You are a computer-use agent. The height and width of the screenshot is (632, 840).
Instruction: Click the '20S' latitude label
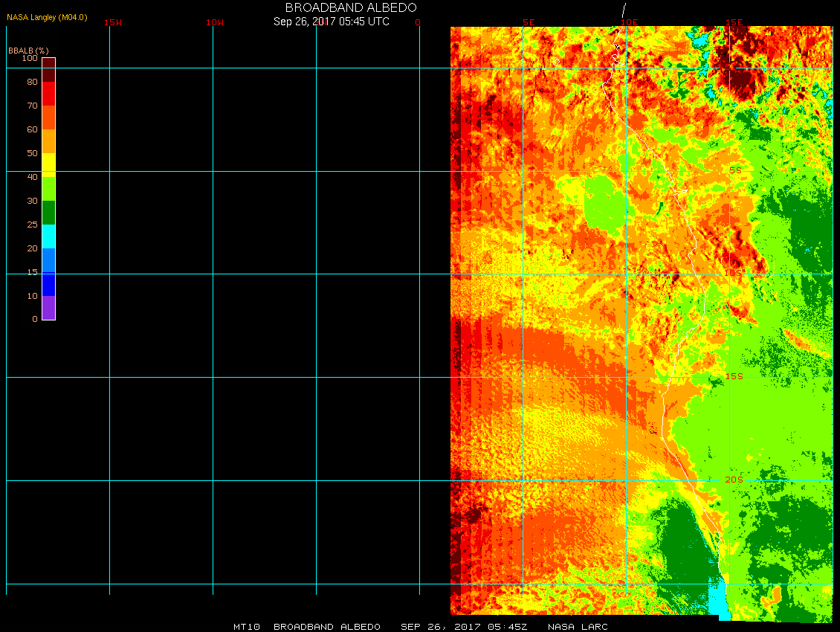pyautogui.click(x=734, y=480)
